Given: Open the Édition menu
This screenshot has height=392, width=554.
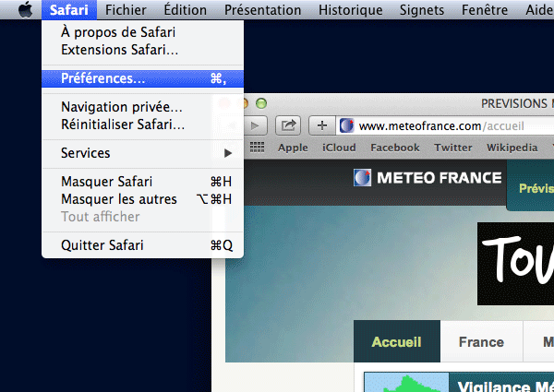Looking at the screenshot, I should click(x=186, y=10).
